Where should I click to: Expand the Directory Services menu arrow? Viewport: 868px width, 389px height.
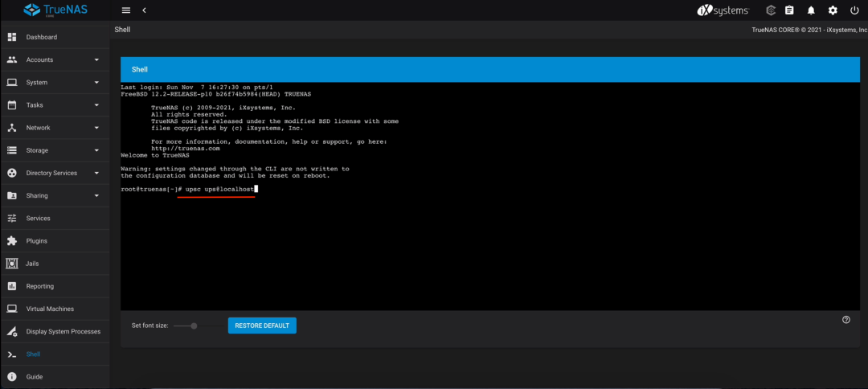(96, 173)
